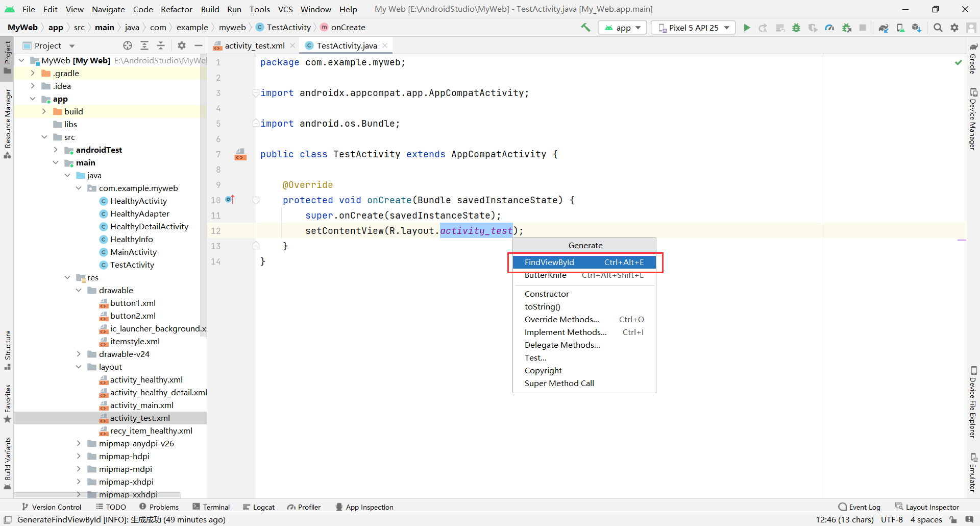Switch to the activity_test.xml editor tab

254,45
